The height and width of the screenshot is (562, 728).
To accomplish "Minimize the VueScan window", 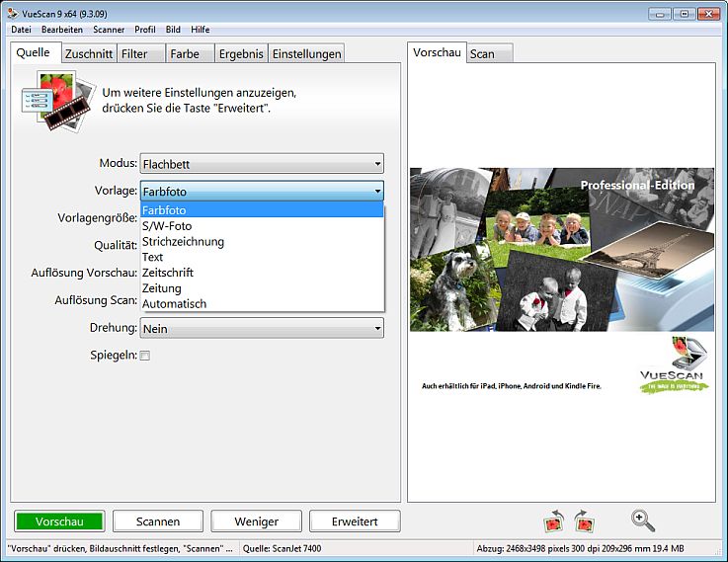I will tap(659, 14).
